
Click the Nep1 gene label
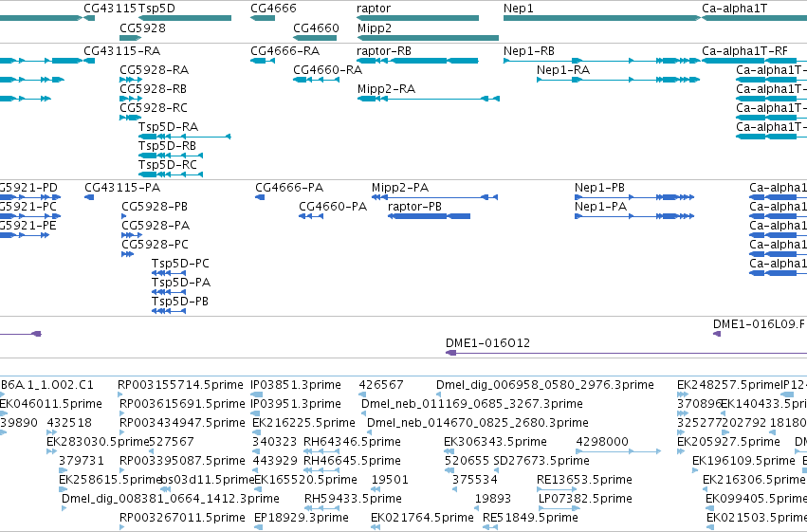tap(519, 9)
